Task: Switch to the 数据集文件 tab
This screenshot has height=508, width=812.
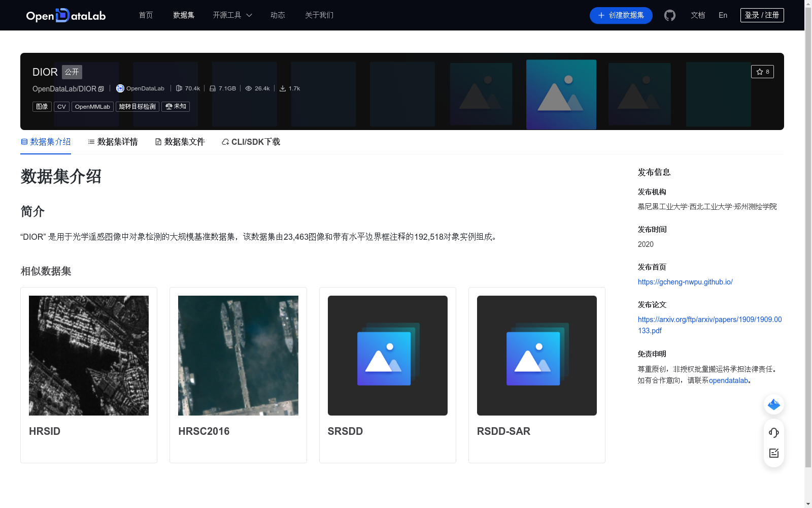Action: coord(180,142)
